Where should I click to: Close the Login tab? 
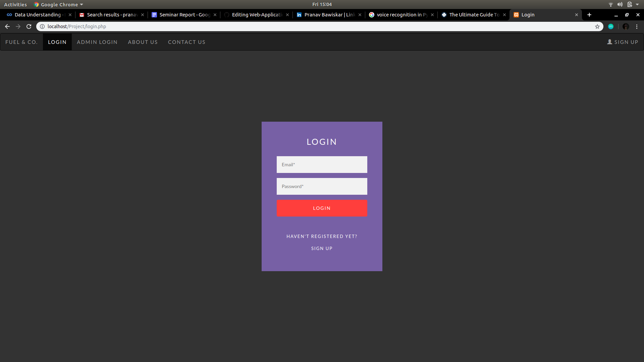click(577, 15)
